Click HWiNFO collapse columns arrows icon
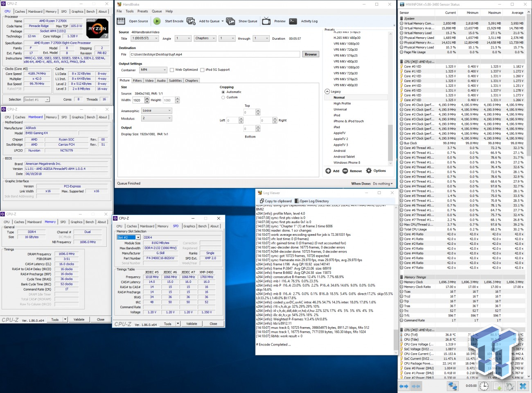Image resolution: width=532 pixels, height=393 pixels. pos(416,386)
